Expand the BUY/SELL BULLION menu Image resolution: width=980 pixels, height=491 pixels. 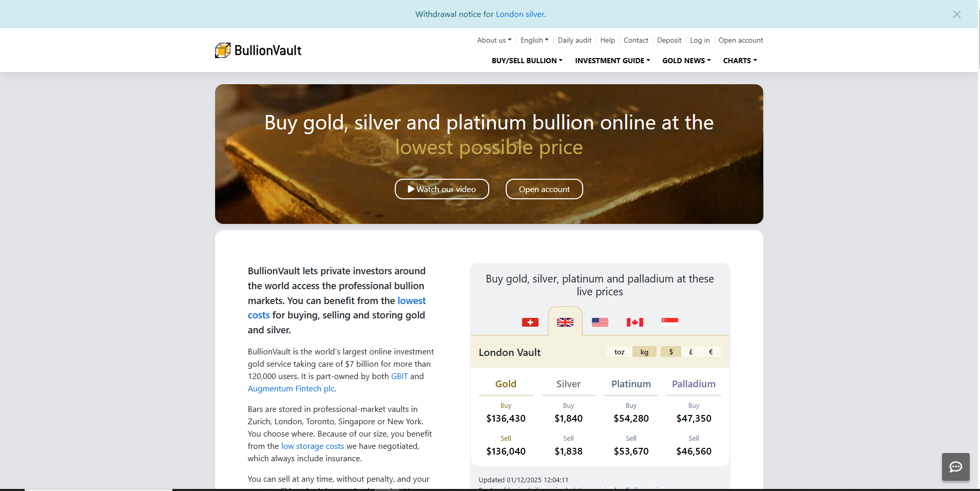point(527,61)
